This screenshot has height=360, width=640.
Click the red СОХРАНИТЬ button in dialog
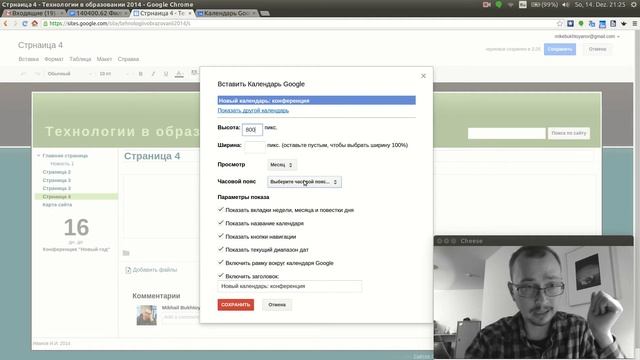(x=236, y=305)
